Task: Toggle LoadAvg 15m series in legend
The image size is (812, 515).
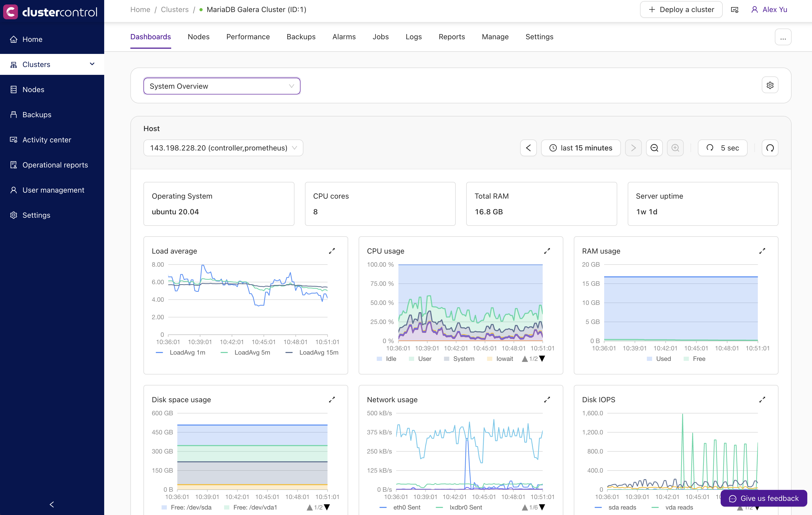Action: [312, 352]
